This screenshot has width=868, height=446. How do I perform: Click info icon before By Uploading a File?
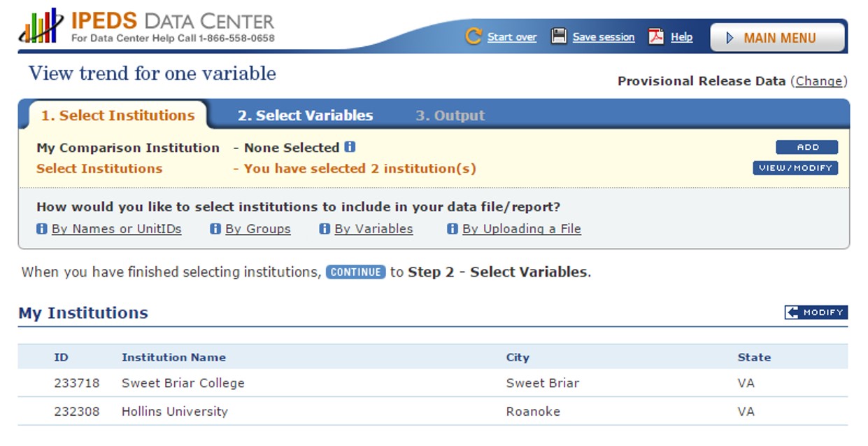coord(453,229)
